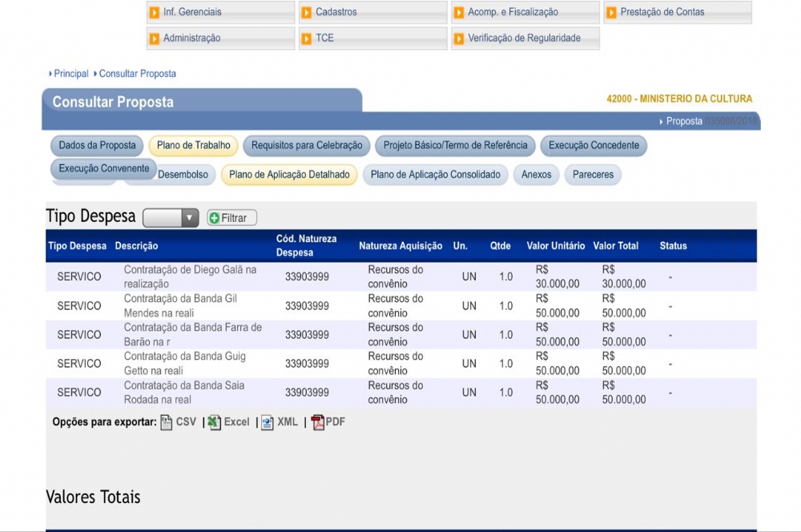
Task: Select the Plano de Aplicação Consolidado tab
Action: [435, 175]
